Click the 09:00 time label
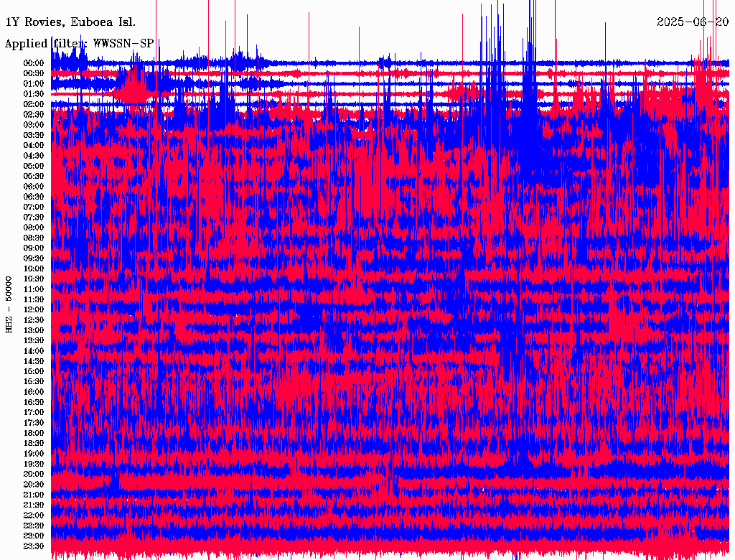The image size is (735, 560). point(34,248)
